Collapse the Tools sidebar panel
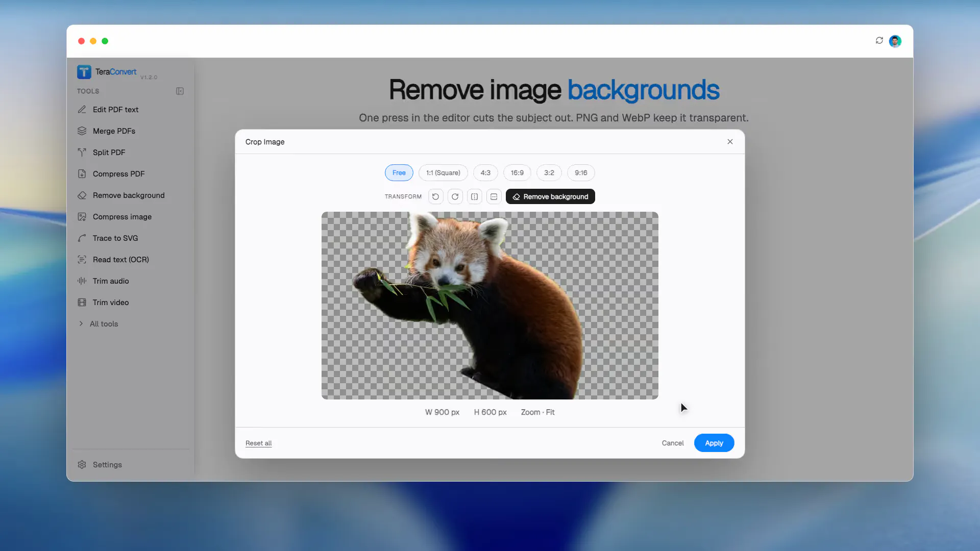Screen dimensions: 980x551 tap(180, 91)
